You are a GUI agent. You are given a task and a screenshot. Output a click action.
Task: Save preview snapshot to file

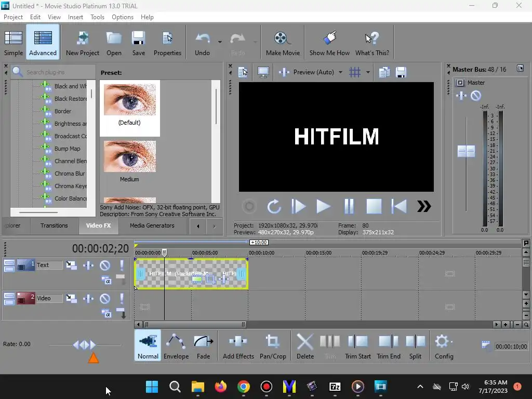click(401, 72)
